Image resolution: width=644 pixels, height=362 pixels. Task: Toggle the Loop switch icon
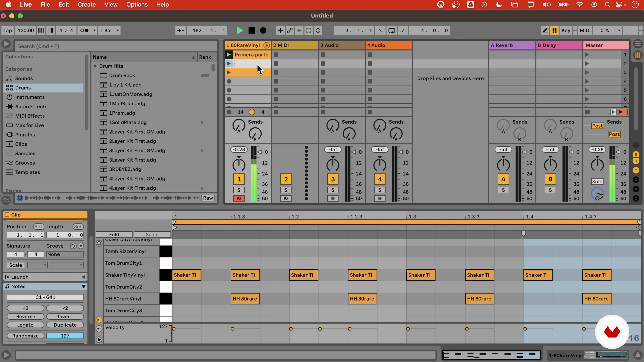391,31
